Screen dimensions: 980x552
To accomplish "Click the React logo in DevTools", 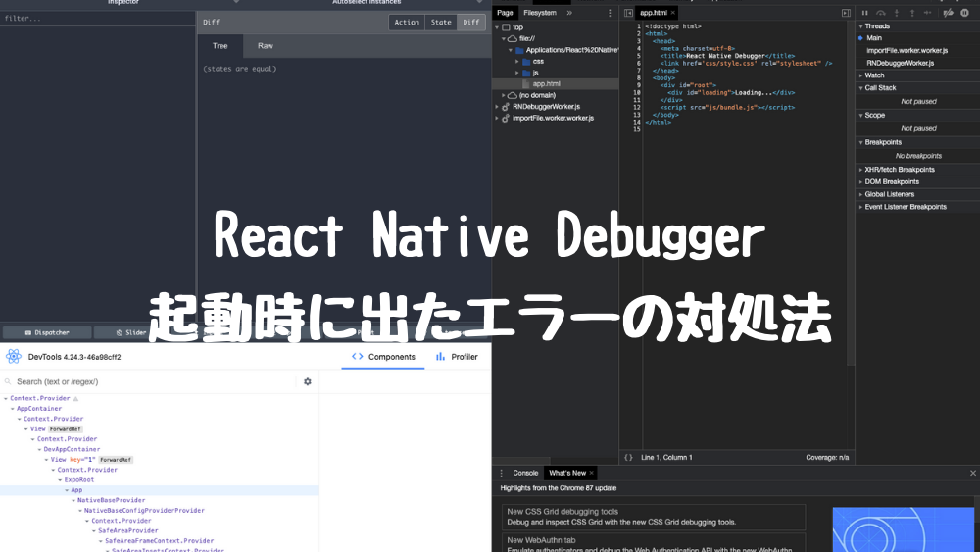I will click(13, 357).
